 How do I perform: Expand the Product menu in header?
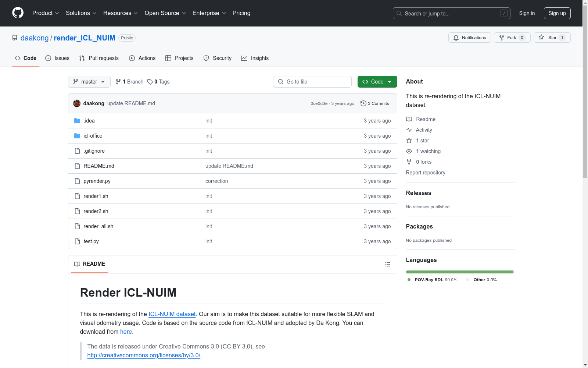tap(46, 13)
